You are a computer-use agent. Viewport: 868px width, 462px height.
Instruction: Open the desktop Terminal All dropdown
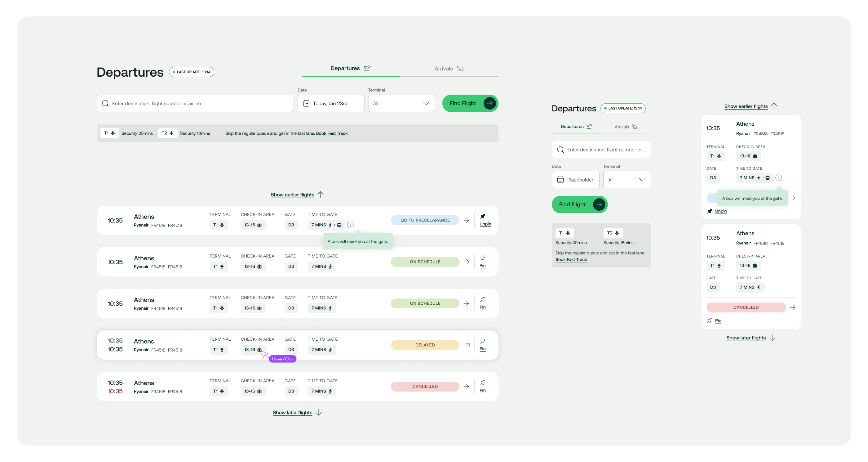click(401, 104)
